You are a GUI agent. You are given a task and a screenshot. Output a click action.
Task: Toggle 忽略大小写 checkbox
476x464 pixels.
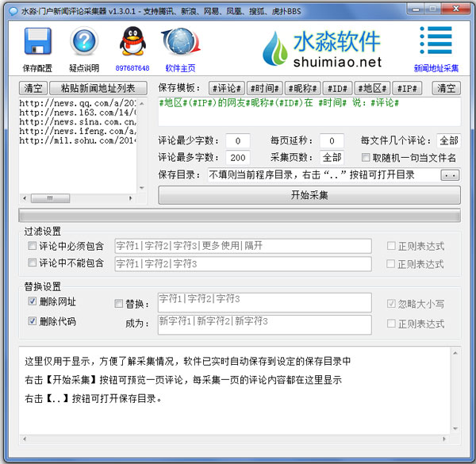(391, 304)
